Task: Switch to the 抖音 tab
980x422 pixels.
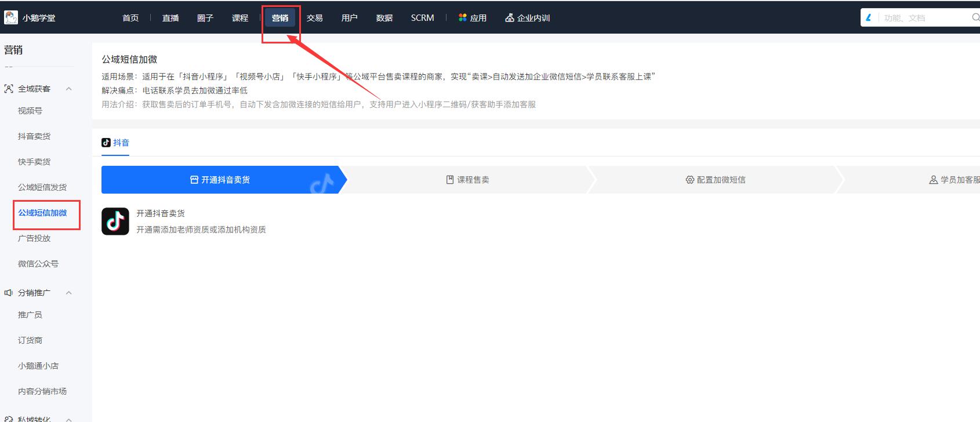Action: [115, 143]
